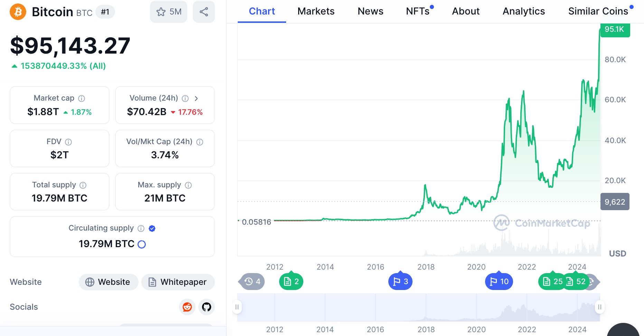Click the star watchlist button
The width and height of the screenshot is (644, 336).
168,12
